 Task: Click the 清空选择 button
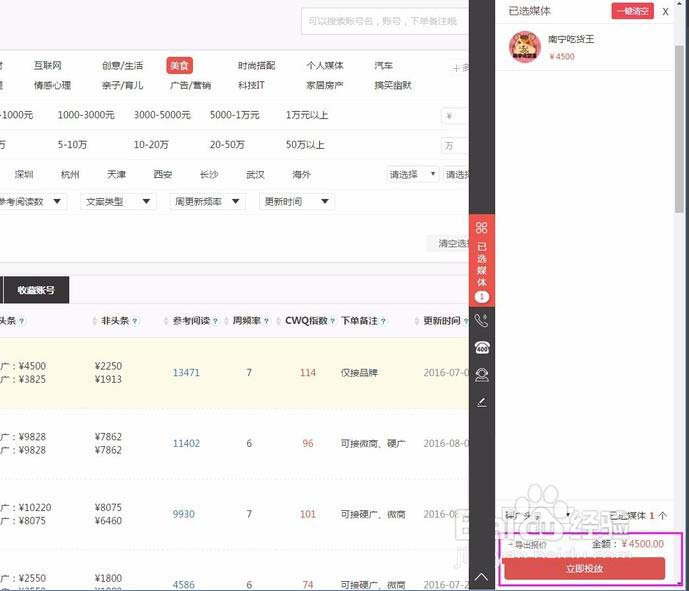pos(448,243)
